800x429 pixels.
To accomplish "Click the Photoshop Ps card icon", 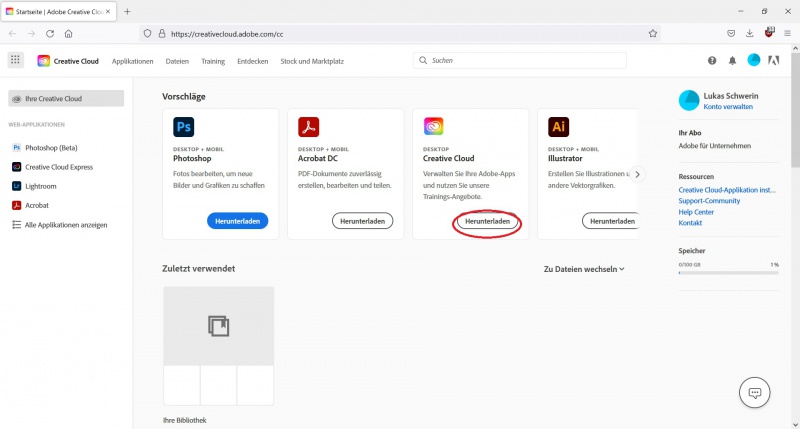I will coord(184,127).
